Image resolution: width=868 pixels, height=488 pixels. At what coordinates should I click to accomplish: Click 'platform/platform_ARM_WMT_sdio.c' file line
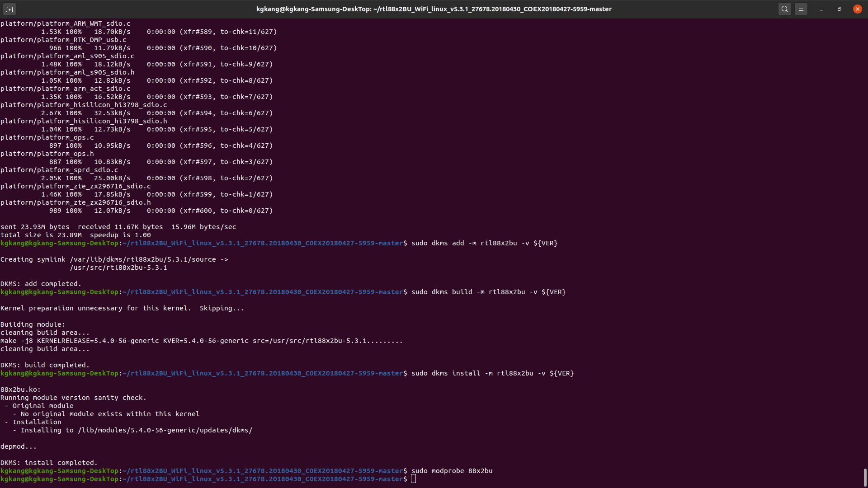tap(66, 23)
